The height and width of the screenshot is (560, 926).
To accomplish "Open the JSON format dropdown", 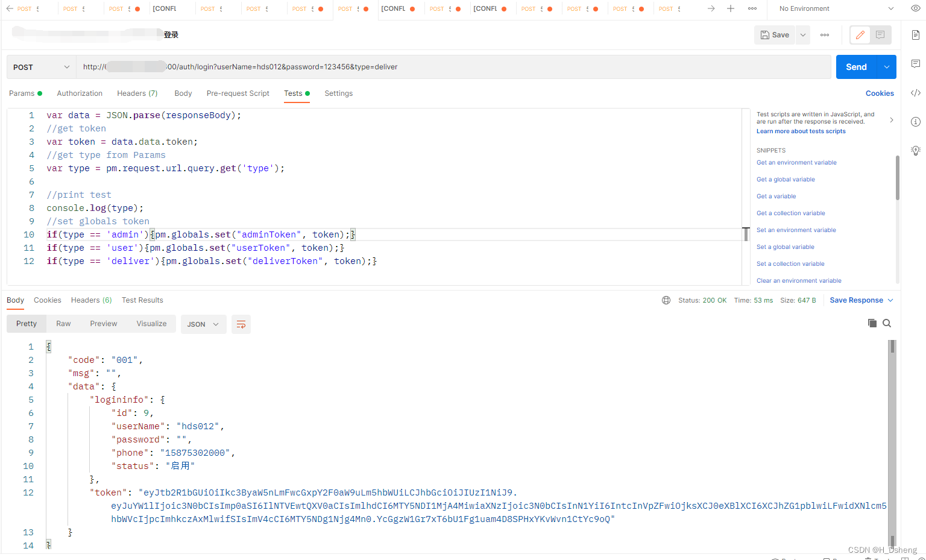I will [x=203, y=324].
